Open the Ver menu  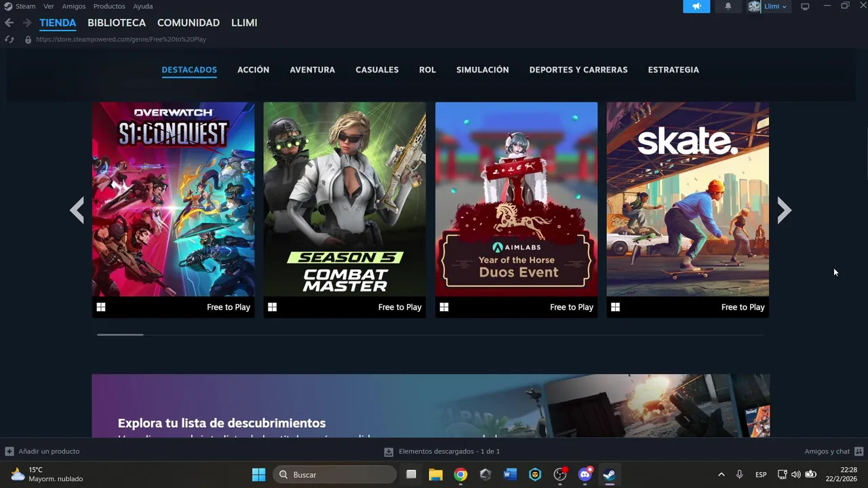point(49,6)
